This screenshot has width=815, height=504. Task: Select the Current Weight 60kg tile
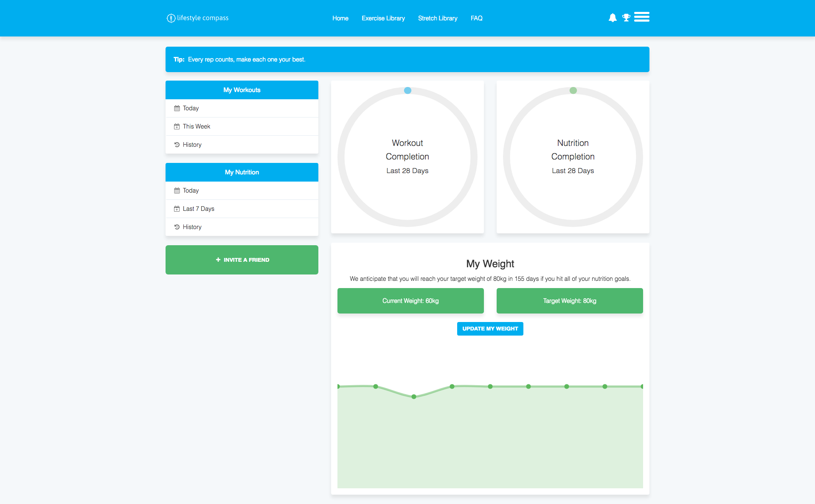coord(410,301)
